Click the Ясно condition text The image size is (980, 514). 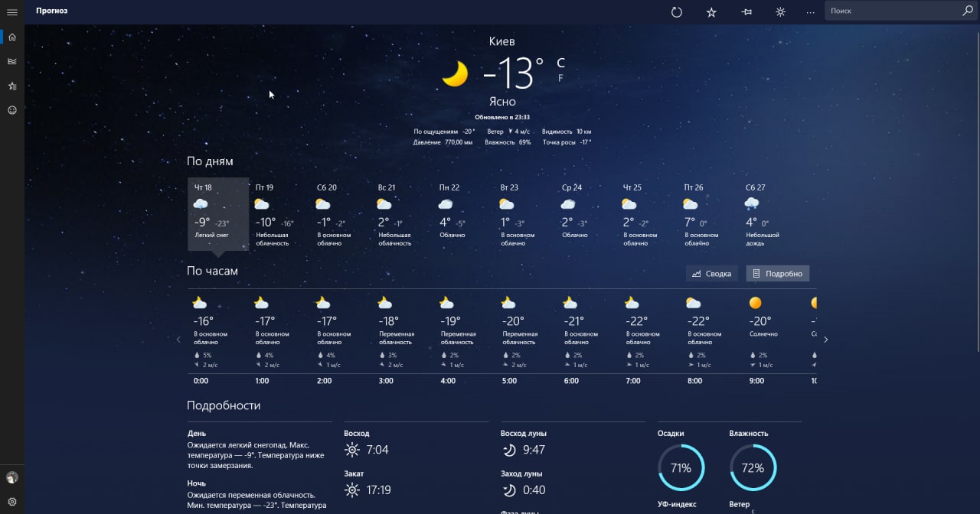502,102
